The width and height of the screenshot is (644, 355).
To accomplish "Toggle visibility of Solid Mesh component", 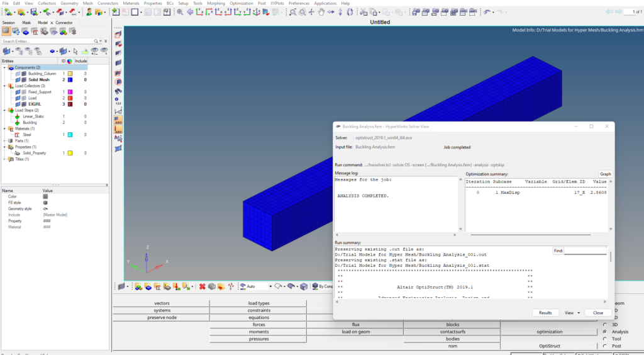I will click(x=18, y=80).
